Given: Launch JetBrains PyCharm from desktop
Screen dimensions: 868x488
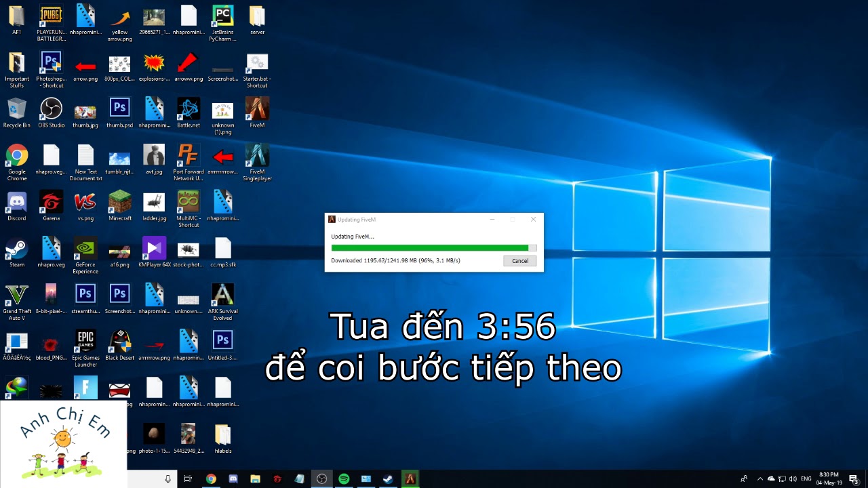Looking at the screenshot, I should click(x=223, y=22).
